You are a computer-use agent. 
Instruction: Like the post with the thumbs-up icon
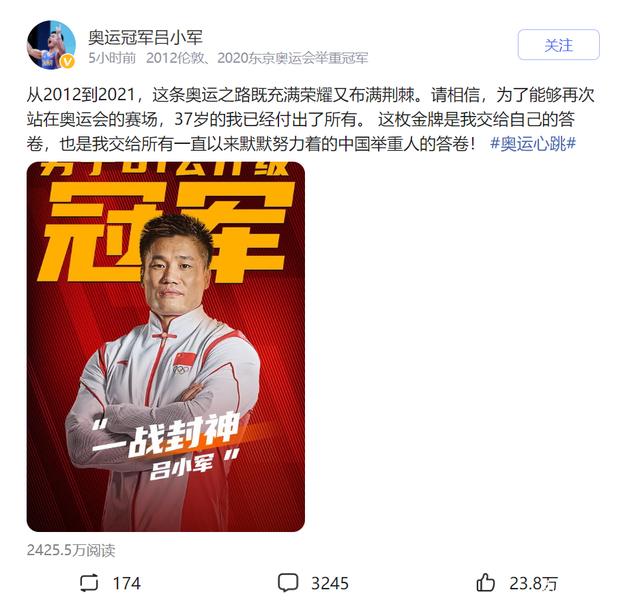(486, 582)
